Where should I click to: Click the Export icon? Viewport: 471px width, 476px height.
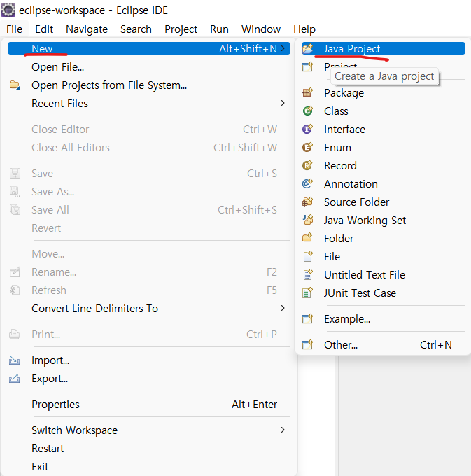click(15, 379)
